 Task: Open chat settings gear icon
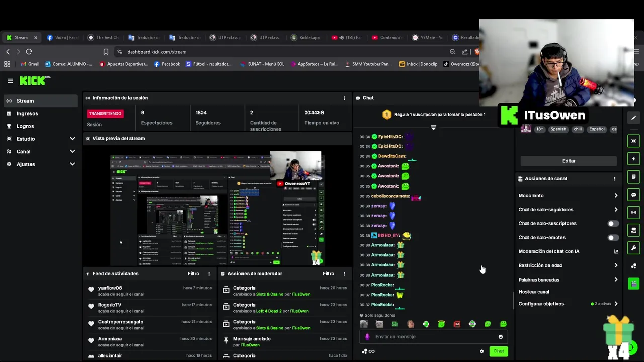pyautogui.click(x=481, y=351)
